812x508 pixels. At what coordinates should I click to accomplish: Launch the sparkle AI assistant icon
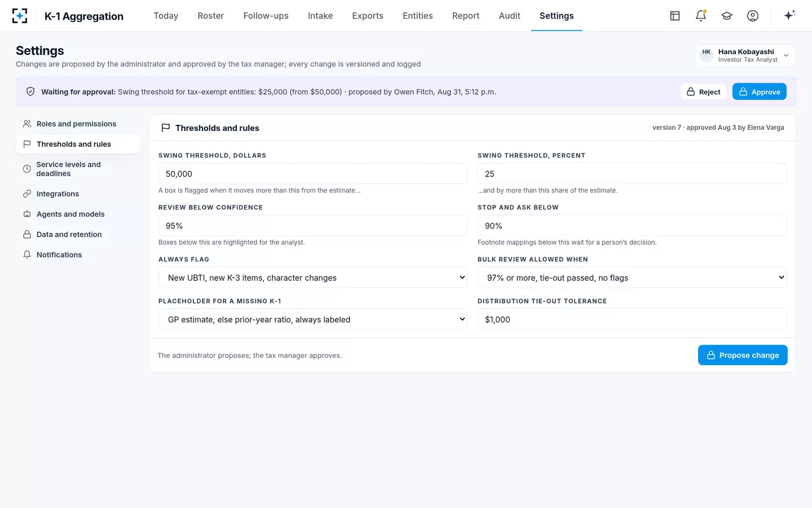[x=789, y=15]
